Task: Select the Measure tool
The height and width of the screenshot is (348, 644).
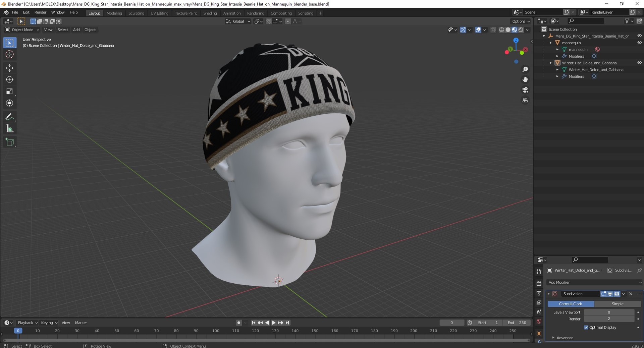Action: coord(10,129)
